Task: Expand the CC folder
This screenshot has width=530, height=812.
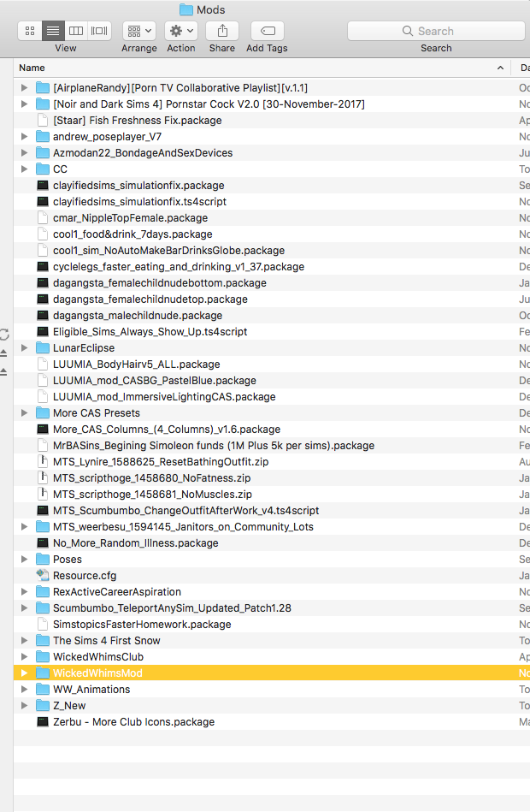Action: [x=24, y=169]
